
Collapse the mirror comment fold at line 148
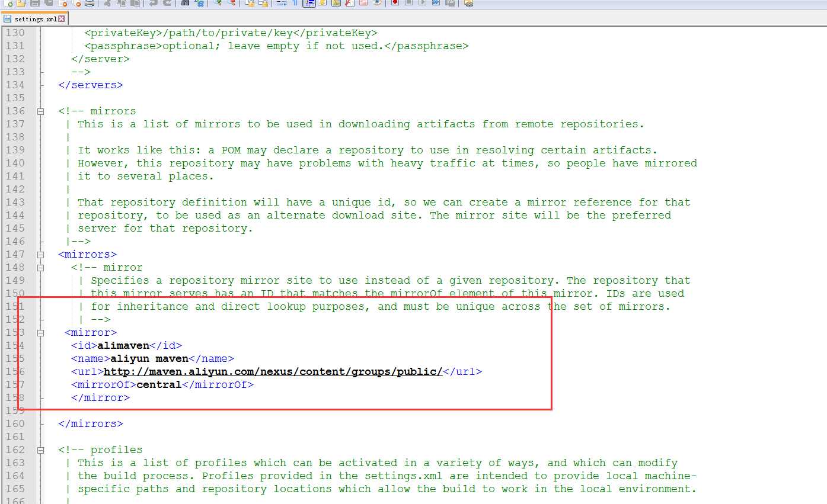[40, 267]
